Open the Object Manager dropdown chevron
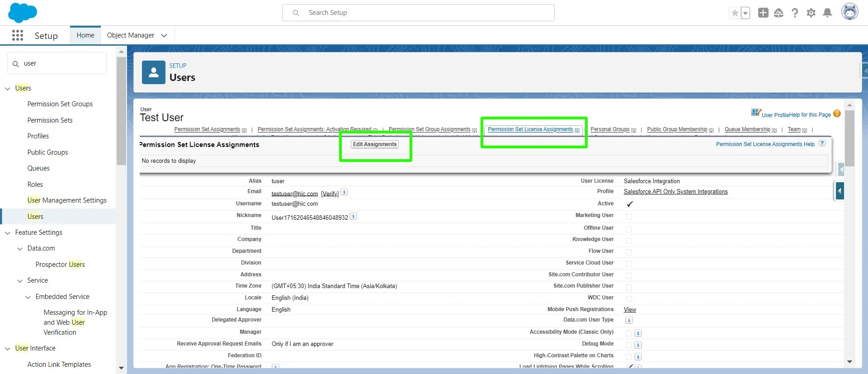The width and height of the screenshot is (868, 374). tap(164, 35)
